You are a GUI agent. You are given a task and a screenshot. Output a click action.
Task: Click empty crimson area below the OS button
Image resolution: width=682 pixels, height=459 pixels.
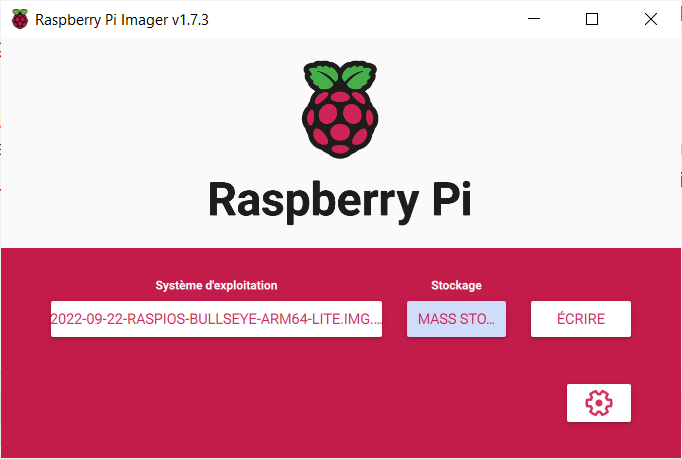(216, 392)
